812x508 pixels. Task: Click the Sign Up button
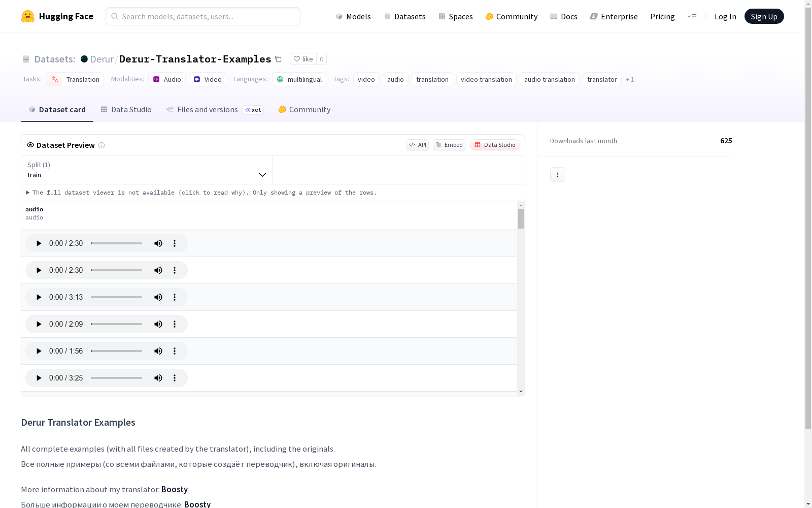[x=764, y=16]
